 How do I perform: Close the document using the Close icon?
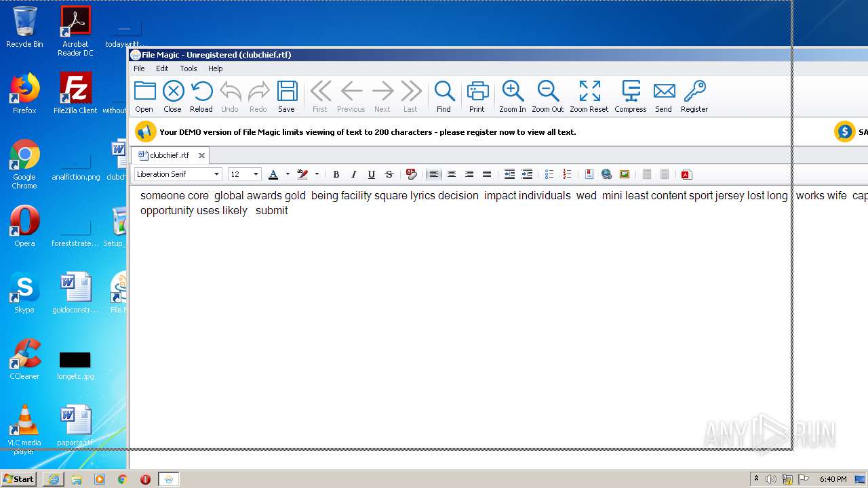(173, 96)
